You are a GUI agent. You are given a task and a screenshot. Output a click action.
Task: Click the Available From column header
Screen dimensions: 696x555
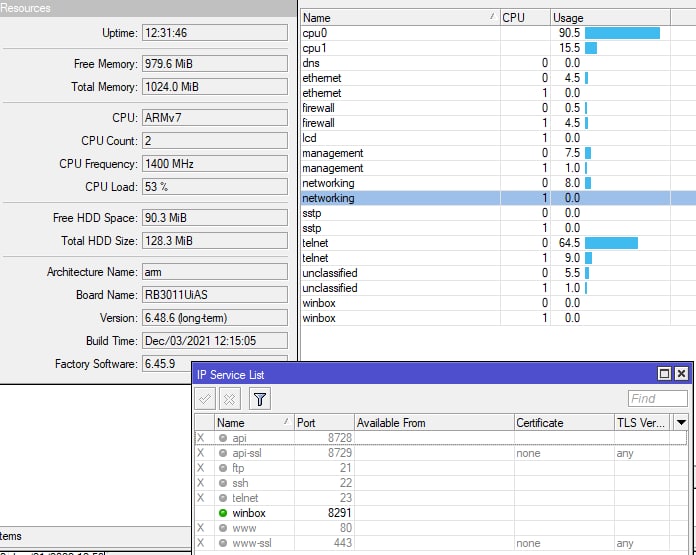tap(434, 423)
